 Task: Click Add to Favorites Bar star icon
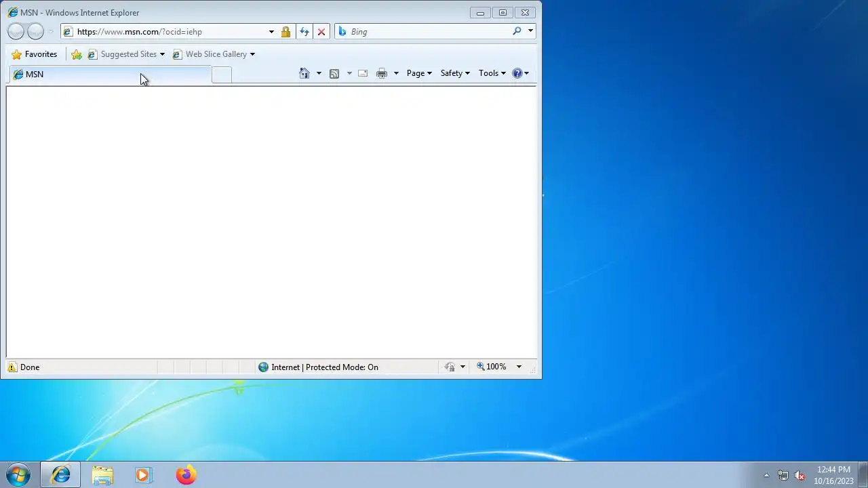pyautogui.click(x=77, y=54)
